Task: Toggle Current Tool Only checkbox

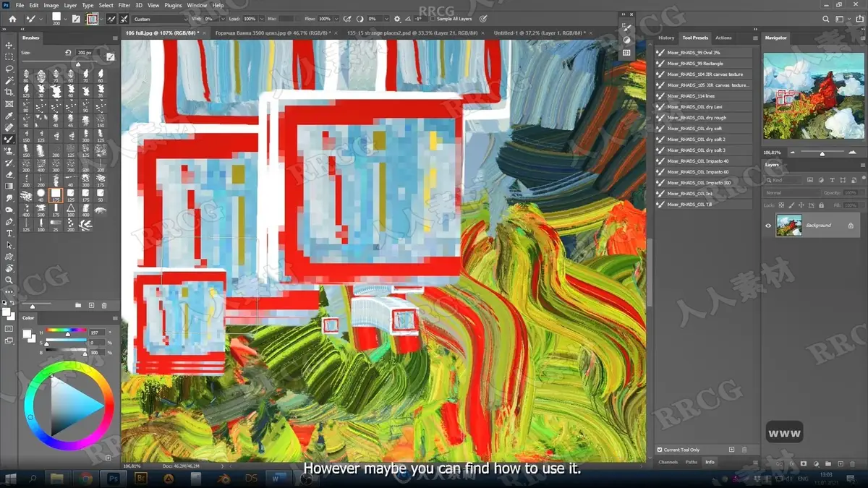Action: click(660, 450)
